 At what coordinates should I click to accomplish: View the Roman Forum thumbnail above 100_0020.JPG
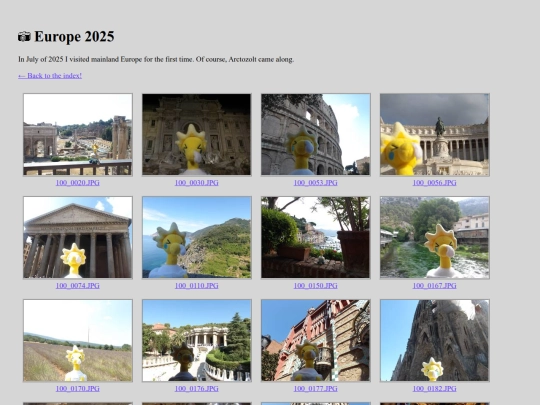coord(78,135)
